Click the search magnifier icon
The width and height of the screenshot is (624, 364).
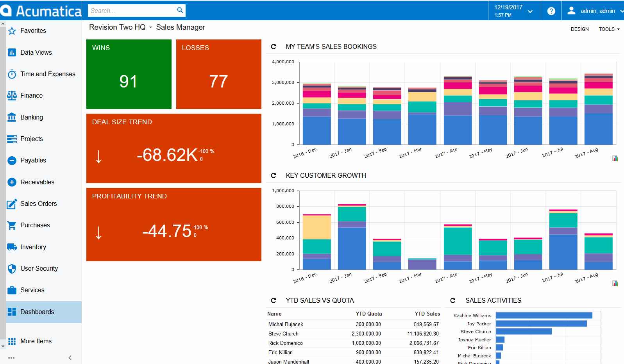(180, 10)
